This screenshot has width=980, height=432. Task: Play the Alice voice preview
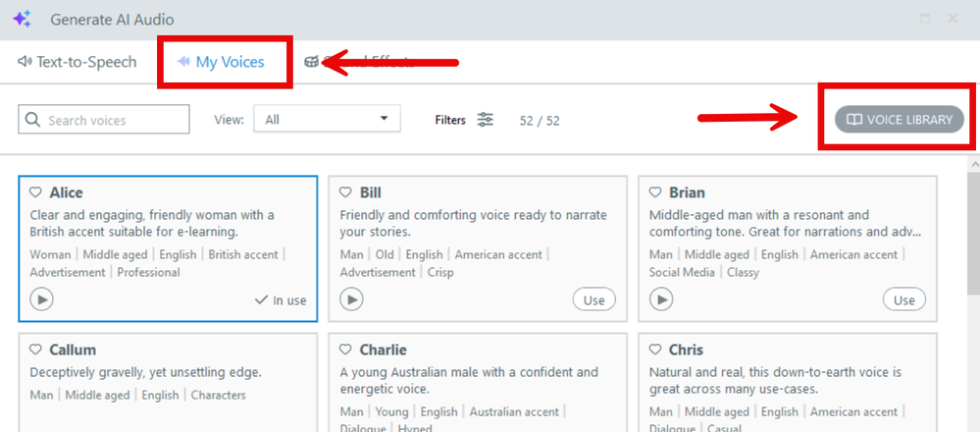(42, 300)
